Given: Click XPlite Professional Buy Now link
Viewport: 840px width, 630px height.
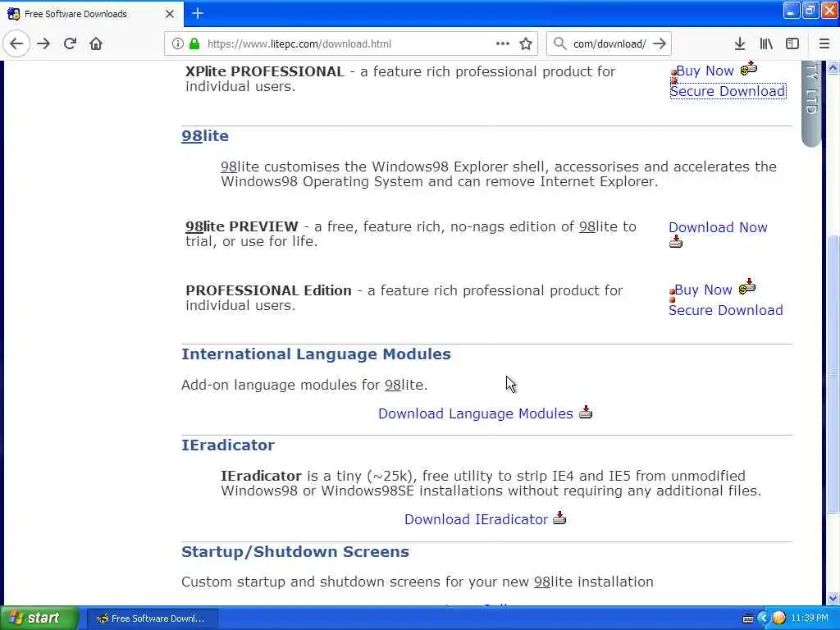Looking at the screenshot, I should tap(705, 71).
